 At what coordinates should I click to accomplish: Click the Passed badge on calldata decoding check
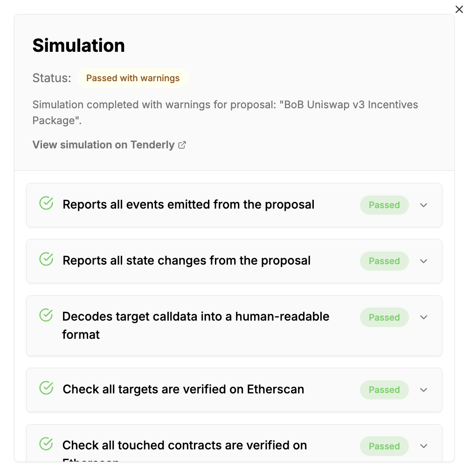(x=384, y=317)
